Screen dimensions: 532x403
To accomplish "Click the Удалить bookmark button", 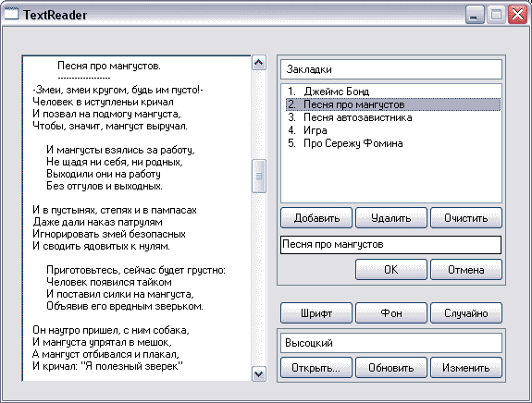I will coord(390,218).
